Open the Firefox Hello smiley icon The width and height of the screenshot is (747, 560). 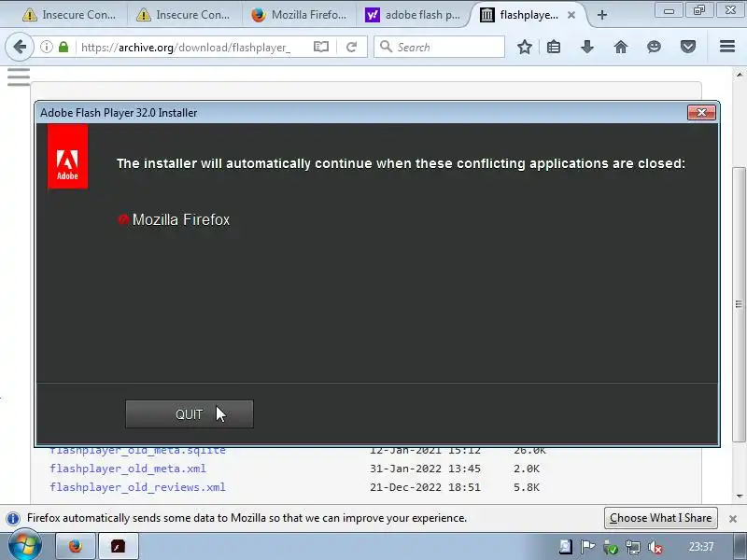[655, 47]
